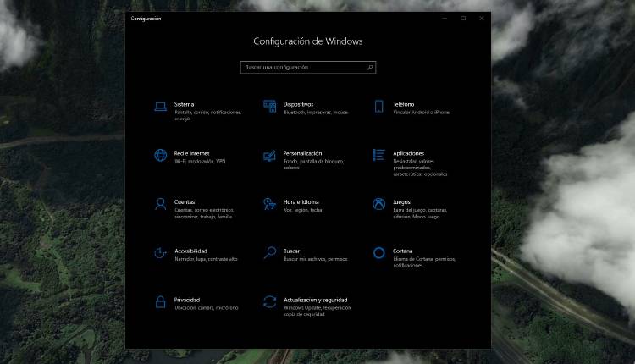Open Juegos label
The width and height of the screenshot is (635, 364).
tap(401, 201)
